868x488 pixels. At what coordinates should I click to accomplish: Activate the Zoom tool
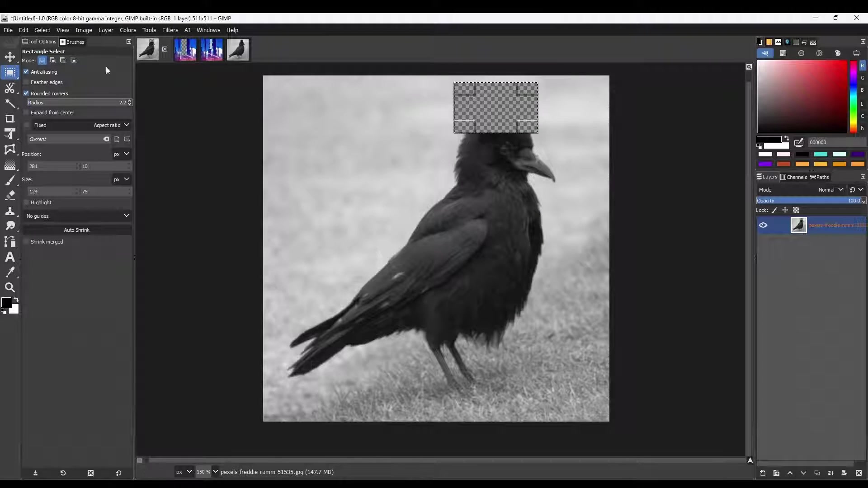tap(10, 288)
